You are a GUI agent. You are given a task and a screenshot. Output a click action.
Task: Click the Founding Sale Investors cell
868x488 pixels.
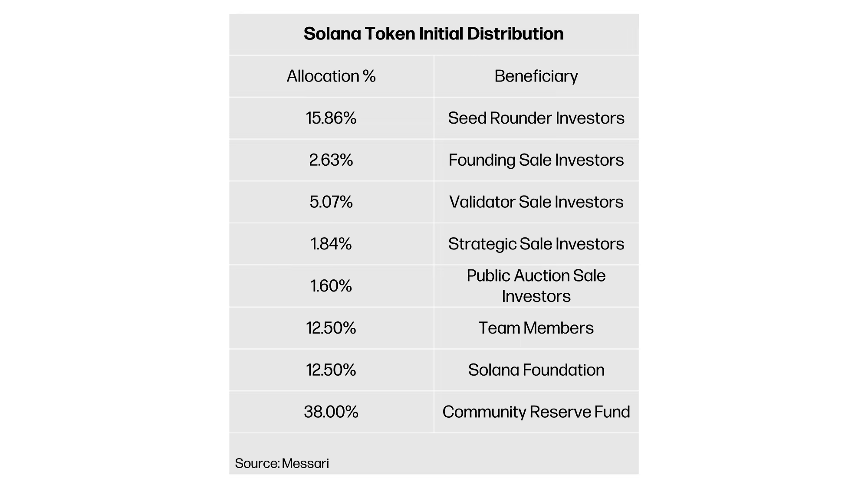pos(536,160)
